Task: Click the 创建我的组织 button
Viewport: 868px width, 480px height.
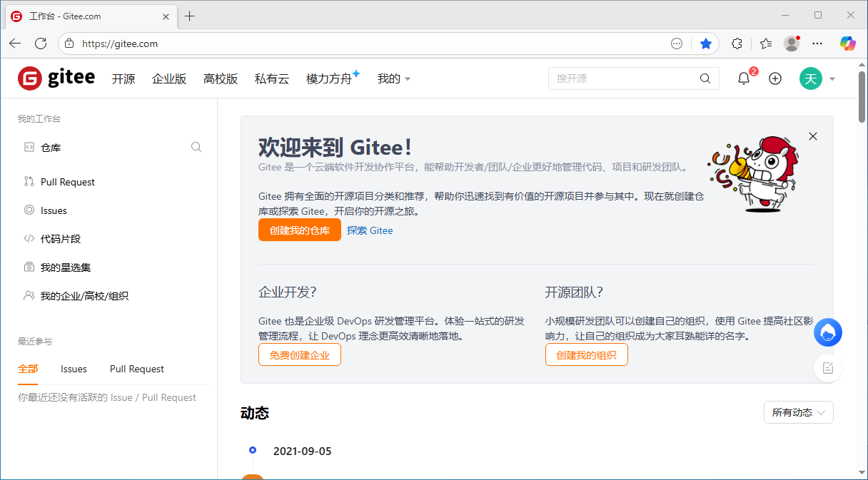Action: [x=587, y=354]
